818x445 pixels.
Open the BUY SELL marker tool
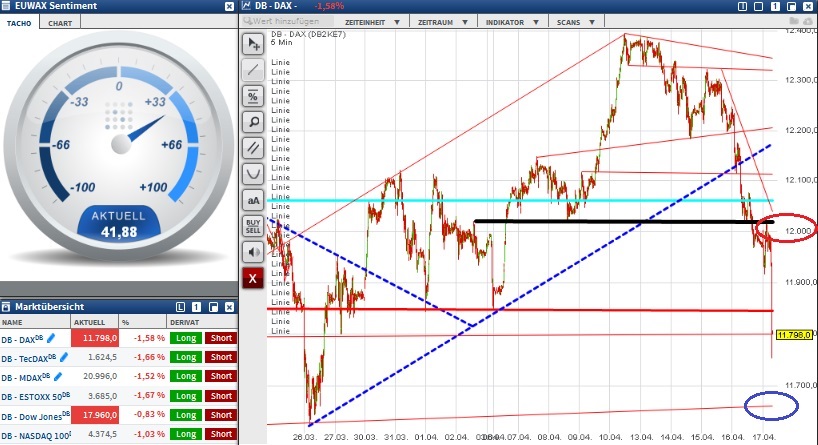pos(253,226)
